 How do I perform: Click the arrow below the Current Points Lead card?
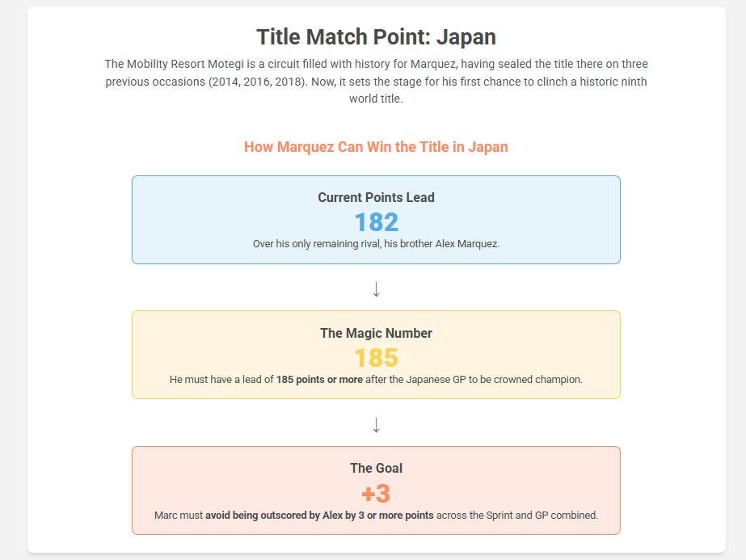376,288
